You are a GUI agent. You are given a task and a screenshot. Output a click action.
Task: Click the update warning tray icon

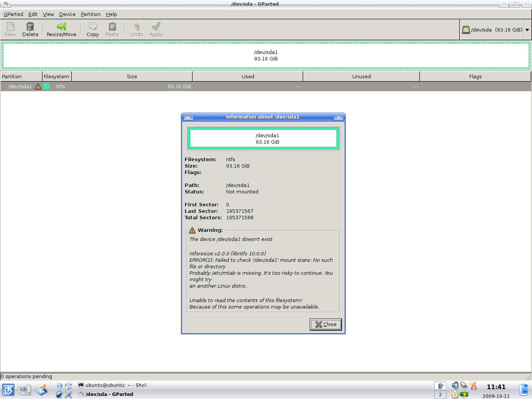point(473,385)
